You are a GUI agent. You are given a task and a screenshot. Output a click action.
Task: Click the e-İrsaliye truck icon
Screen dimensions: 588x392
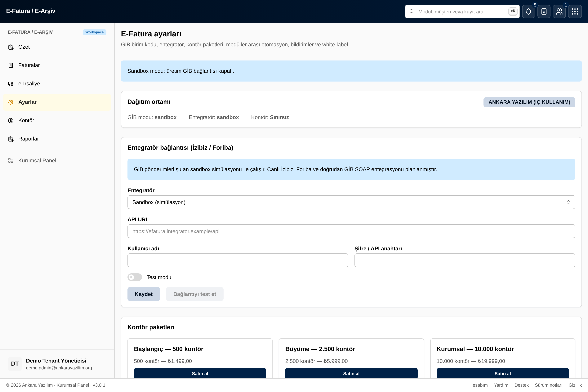(11, 84)
